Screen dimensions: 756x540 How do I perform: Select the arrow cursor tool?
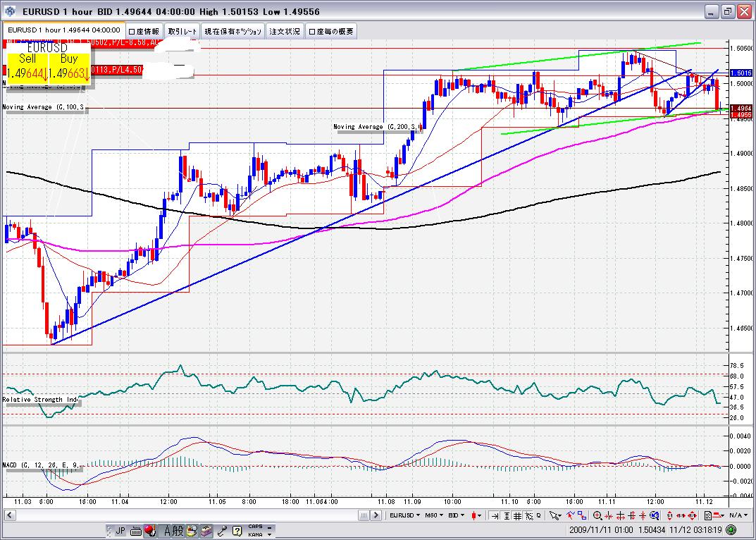tap(552, 515)
